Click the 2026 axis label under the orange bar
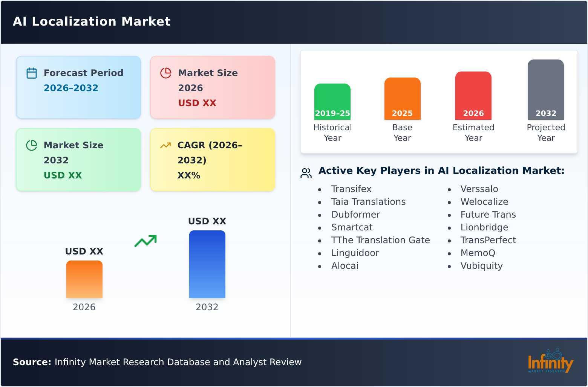Viewport: 588px width, 387px height. click(84, 307)
